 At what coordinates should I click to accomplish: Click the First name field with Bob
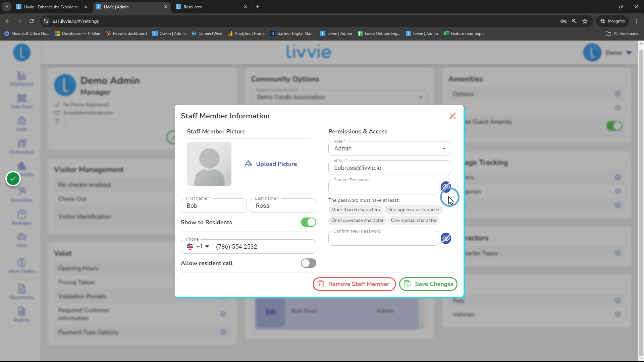214,205
